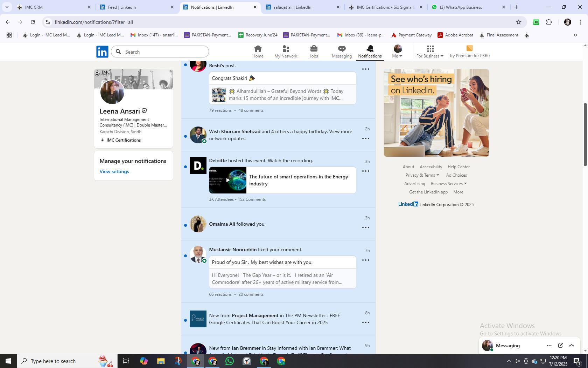The width and height of the screenshot is (588, 368).
Task: Click View settings link
Action: 114,171
